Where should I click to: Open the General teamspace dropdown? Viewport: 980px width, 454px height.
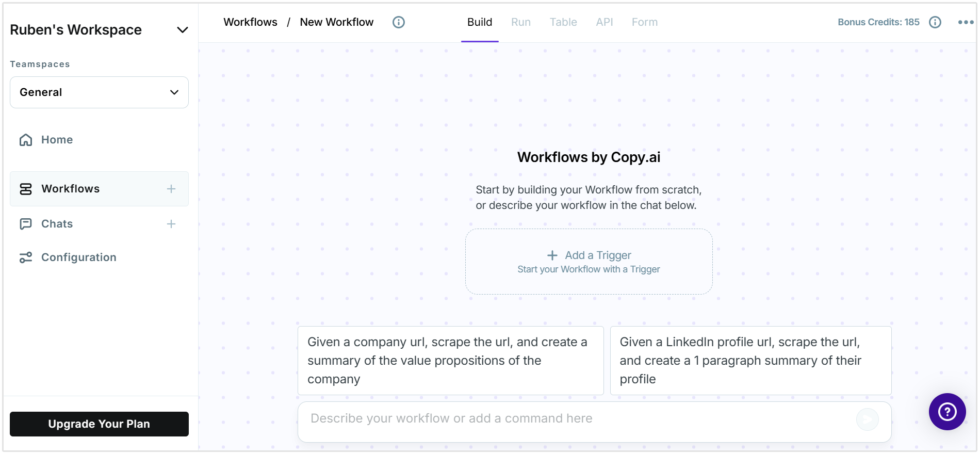click(99, 92)
